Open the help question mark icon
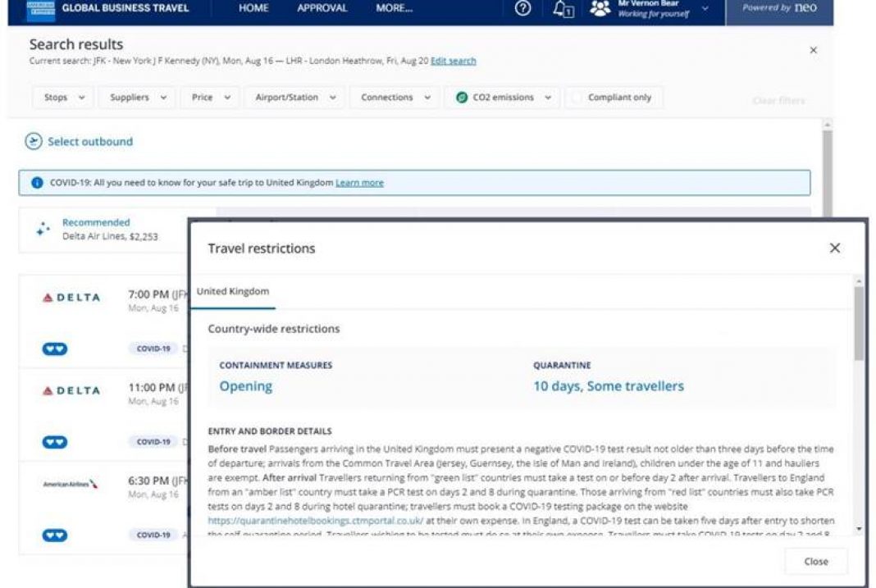 click(522, 8)
